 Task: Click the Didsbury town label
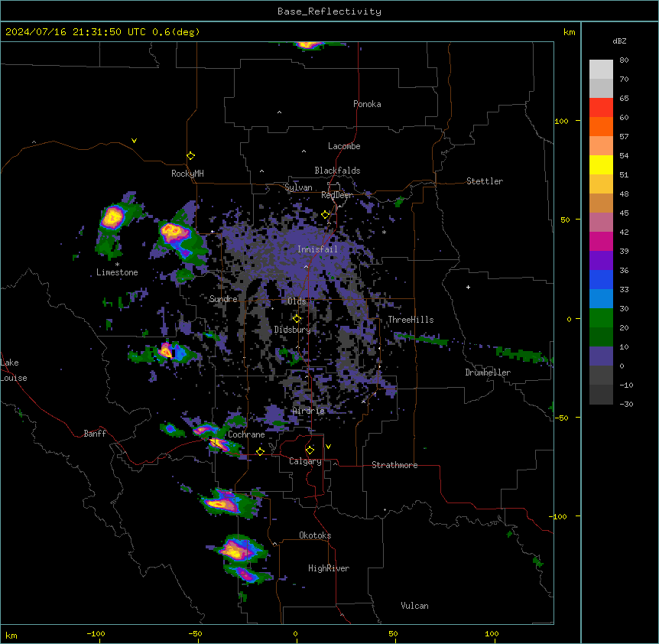tap(292, 330)
